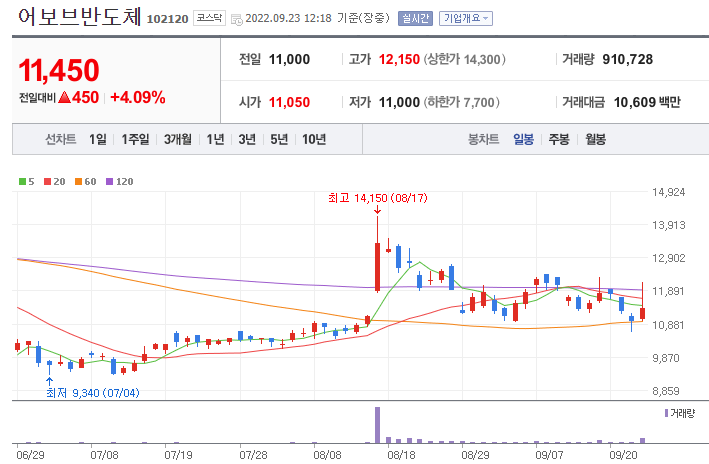Click the 봉차트 label
Viewport: 709px width, 464px height.
[x=483, y=139]
